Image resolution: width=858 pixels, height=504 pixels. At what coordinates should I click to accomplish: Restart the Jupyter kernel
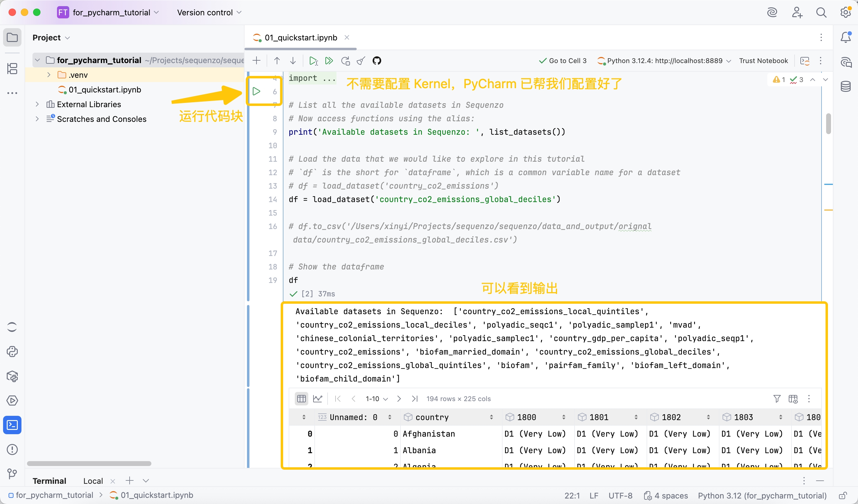click(345, 61)
